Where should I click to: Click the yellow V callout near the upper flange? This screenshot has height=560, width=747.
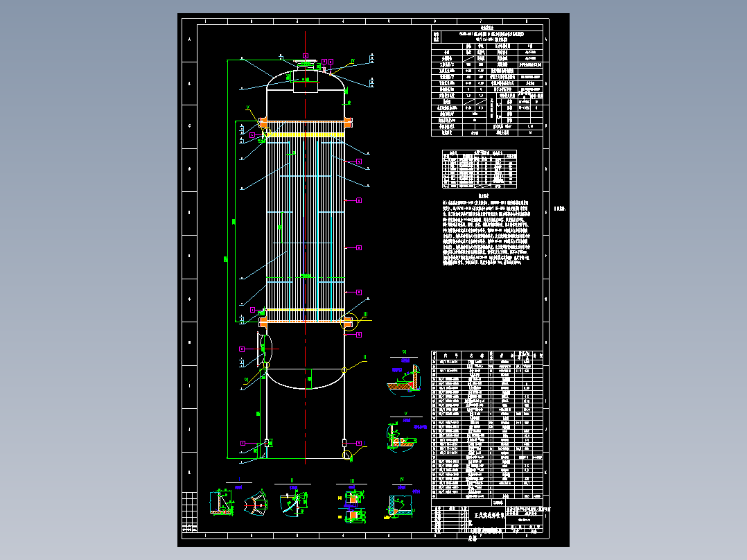(248, 107)
